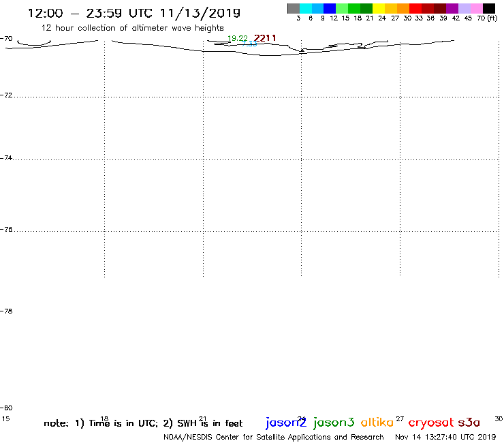Image resolution: width=504 pixels, height=443 pixels.
Task: Click the title '12:00 – 23:59 UTC 11/13/2019'
Action: click(x=134, y=13)
